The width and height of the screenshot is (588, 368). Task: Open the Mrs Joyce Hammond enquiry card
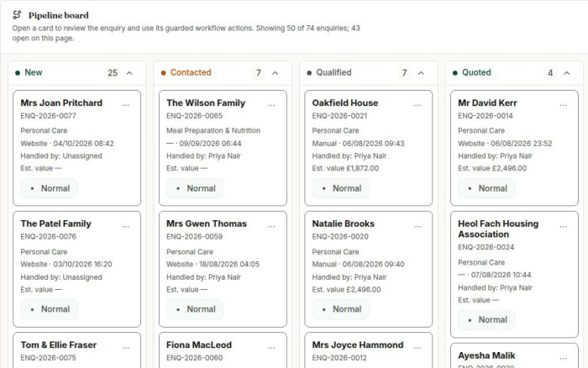[x=368, y=350]
